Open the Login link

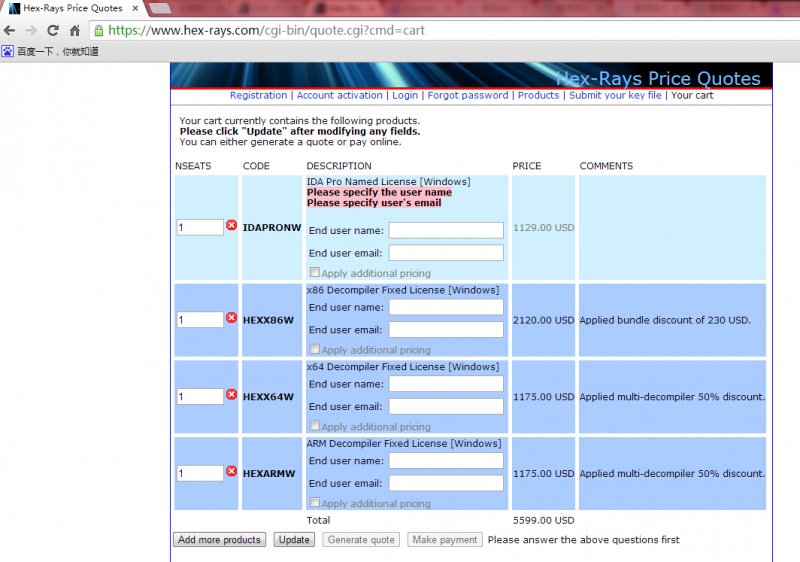pos(405,95)
